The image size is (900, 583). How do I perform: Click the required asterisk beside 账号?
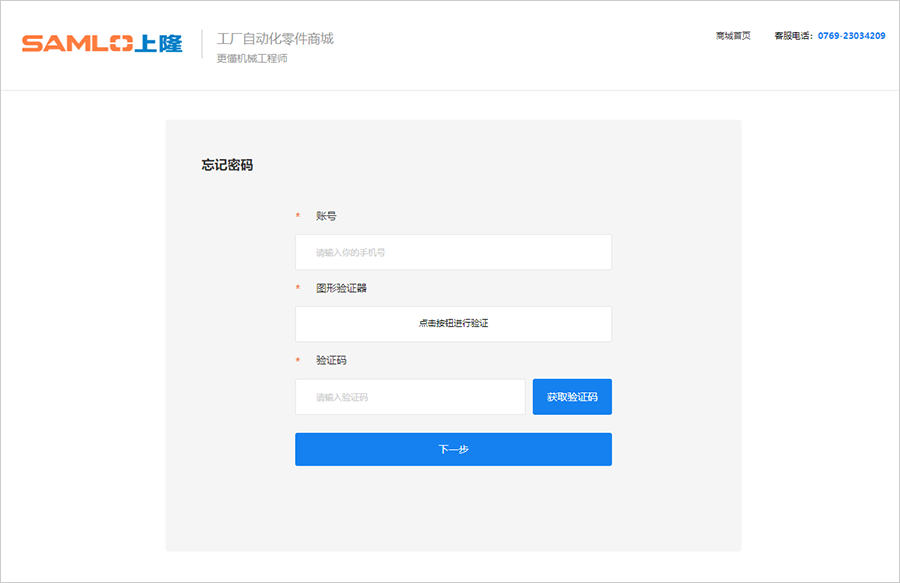click(x=297, y=217)
